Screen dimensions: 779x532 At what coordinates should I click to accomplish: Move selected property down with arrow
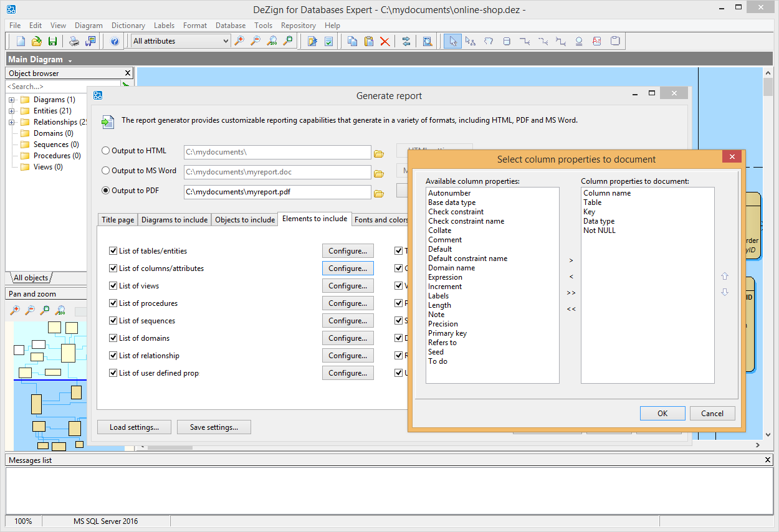tap(724, 292)
